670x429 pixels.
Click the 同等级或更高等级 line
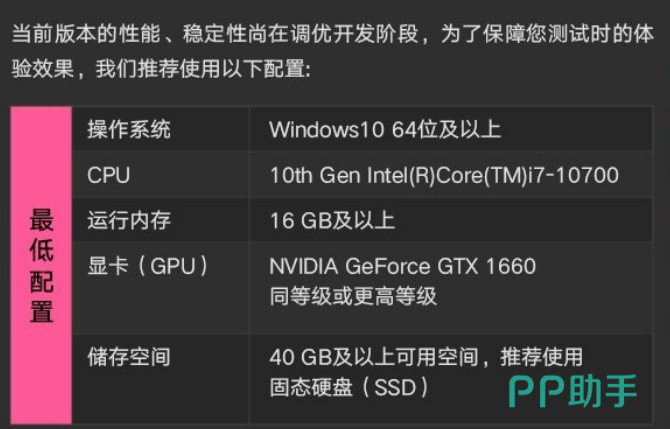(353, 296)
